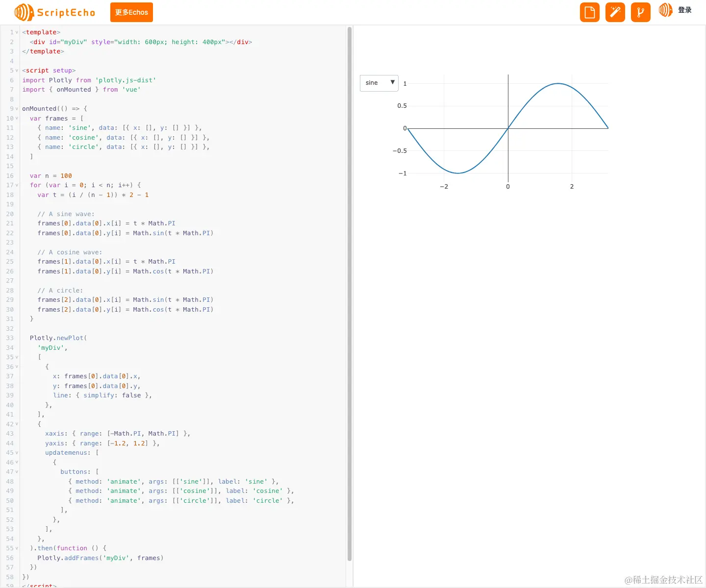Screen dimensions: 706x588
Task: Click the import onMounted from 'vue' line
Action: click(81, 90)
